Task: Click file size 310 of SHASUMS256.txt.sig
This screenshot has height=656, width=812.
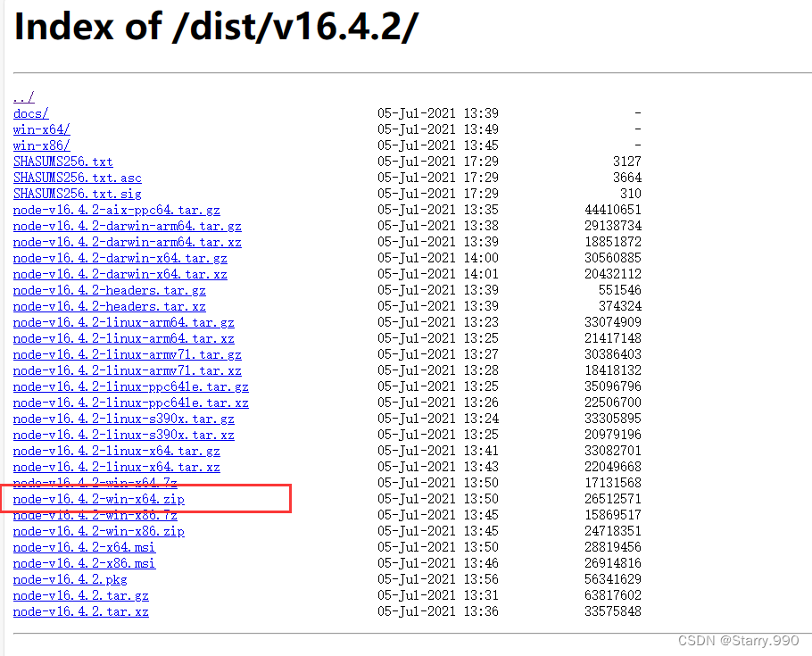Action: [x=630, y=194]
